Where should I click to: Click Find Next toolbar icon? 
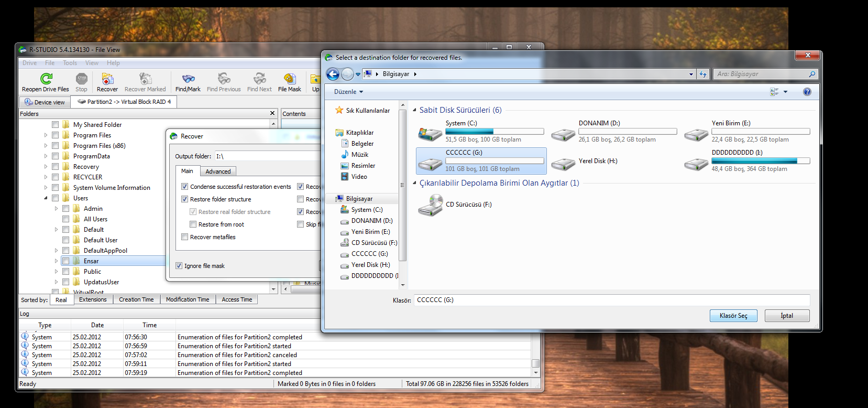coord(259,79)
